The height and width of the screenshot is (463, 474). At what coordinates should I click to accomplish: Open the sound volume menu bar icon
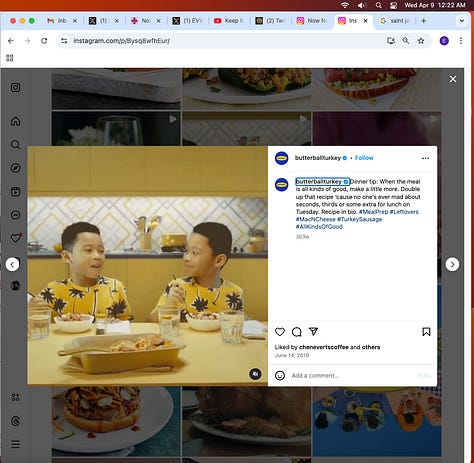pyautogui.click(x=362, y=5)
